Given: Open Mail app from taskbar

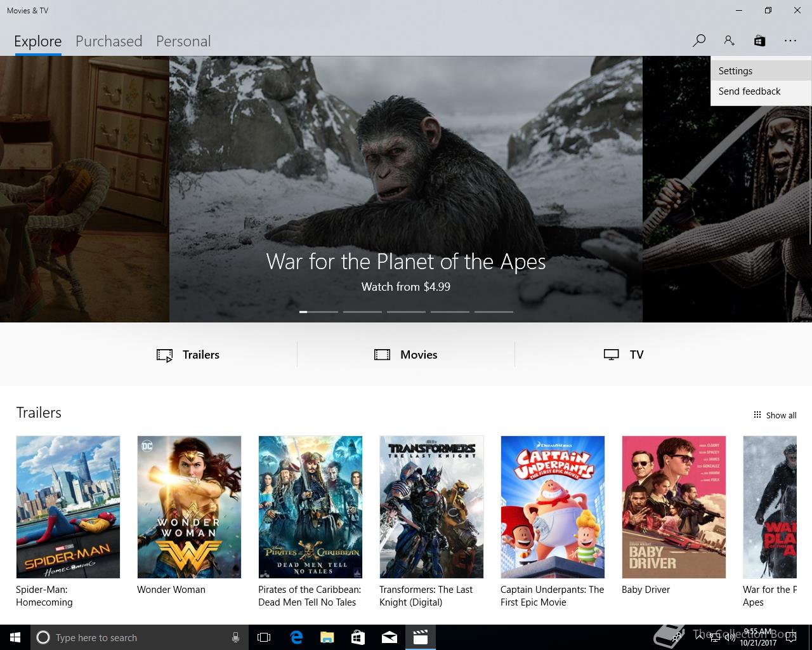Looking at the screenshot, I should [390, 637].
